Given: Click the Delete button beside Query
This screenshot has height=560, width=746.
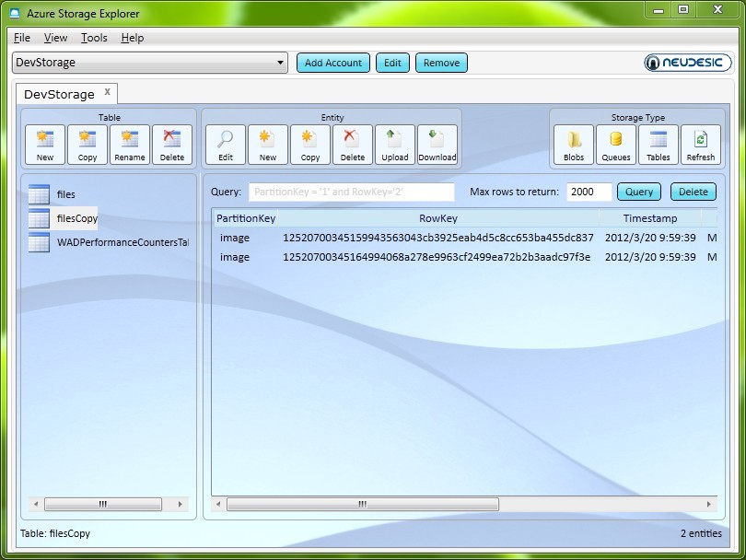Looking at the screenshot, I should point(694,192).
